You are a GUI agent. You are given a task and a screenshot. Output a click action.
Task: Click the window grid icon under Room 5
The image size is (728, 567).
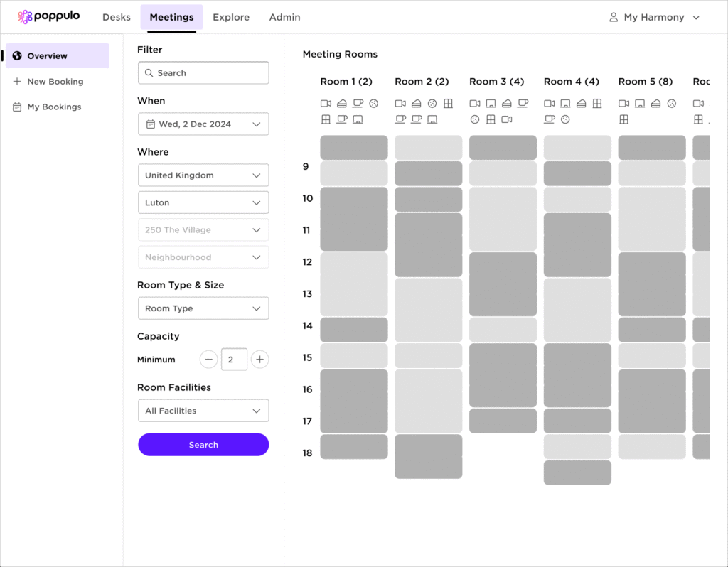623,119
